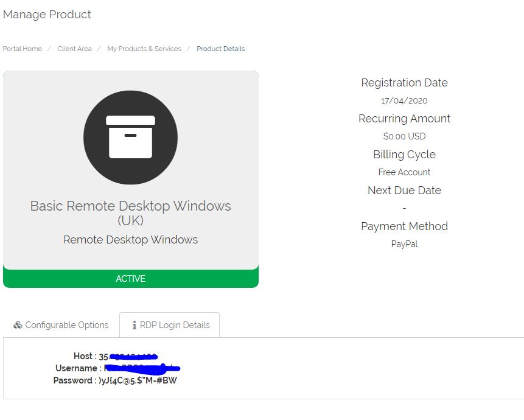Go to Portal Home breadcrumb
The image size is (524, 420).
(x=23, y=49)
